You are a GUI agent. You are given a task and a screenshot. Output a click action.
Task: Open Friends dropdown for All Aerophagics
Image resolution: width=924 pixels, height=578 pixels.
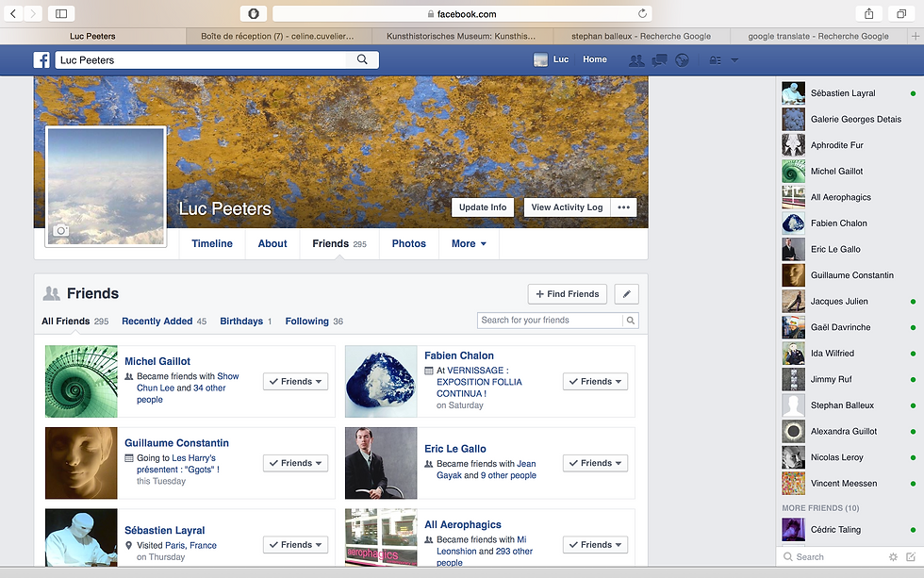pyautogui.click(x=595, y=545)
